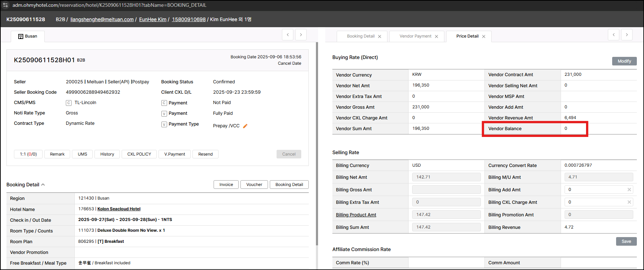Click the C marker next to TL-Lincoln
The width and height of the screenshot is (644, 270).
tap(69, 103)
